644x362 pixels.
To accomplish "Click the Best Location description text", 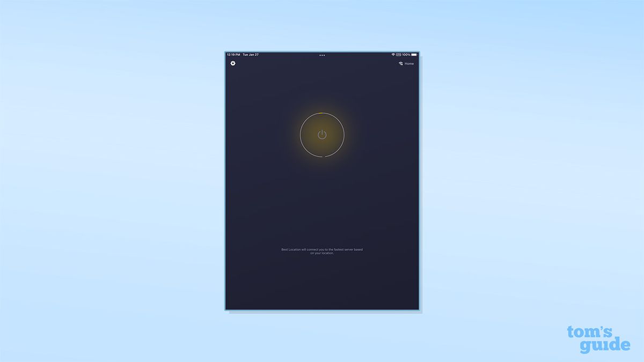I will pos(322,251).
